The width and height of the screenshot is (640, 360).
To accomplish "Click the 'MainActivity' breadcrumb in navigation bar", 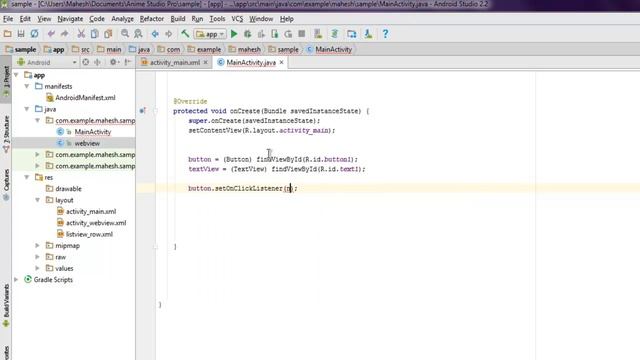I will pyautogui.click(x=329, y=49).
